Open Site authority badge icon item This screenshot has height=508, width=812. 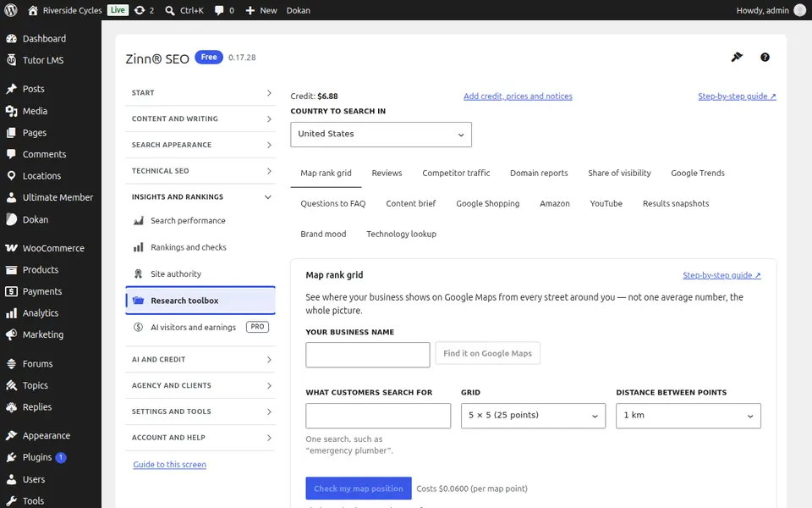[x=138, y=273]
